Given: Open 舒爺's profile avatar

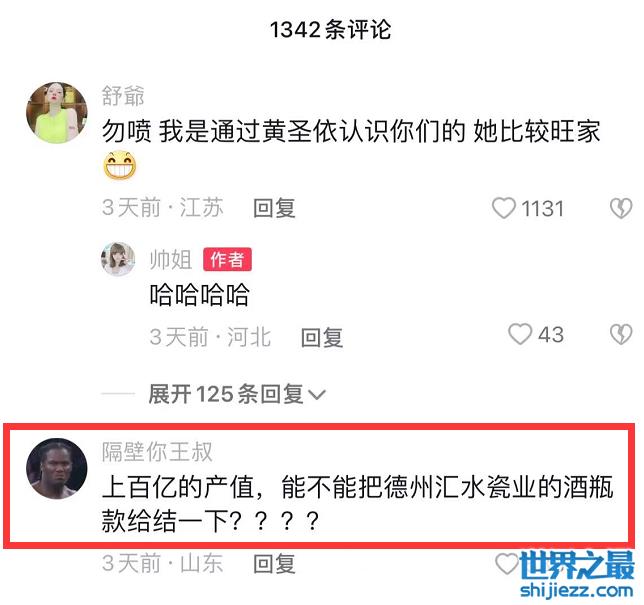Looking at the screenshot, I should tap(57, 113).
